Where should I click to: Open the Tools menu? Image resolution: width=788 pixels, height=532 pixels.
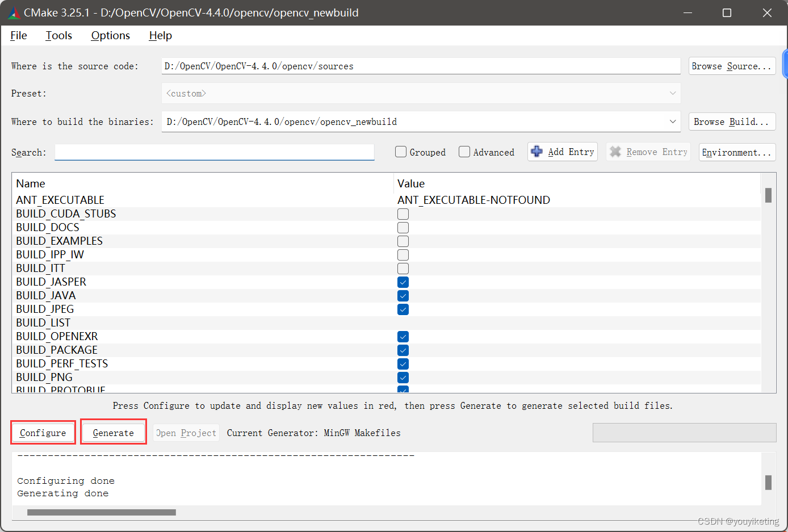pyautogui.click(x=58, y=35)
